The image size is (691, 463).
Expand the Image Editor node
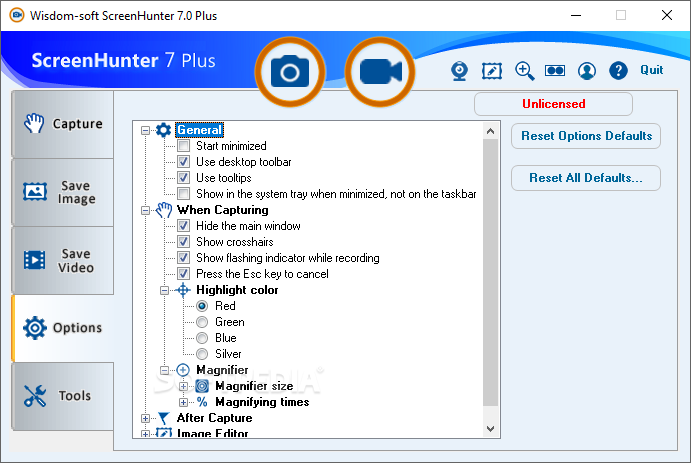tap(145, 434)
